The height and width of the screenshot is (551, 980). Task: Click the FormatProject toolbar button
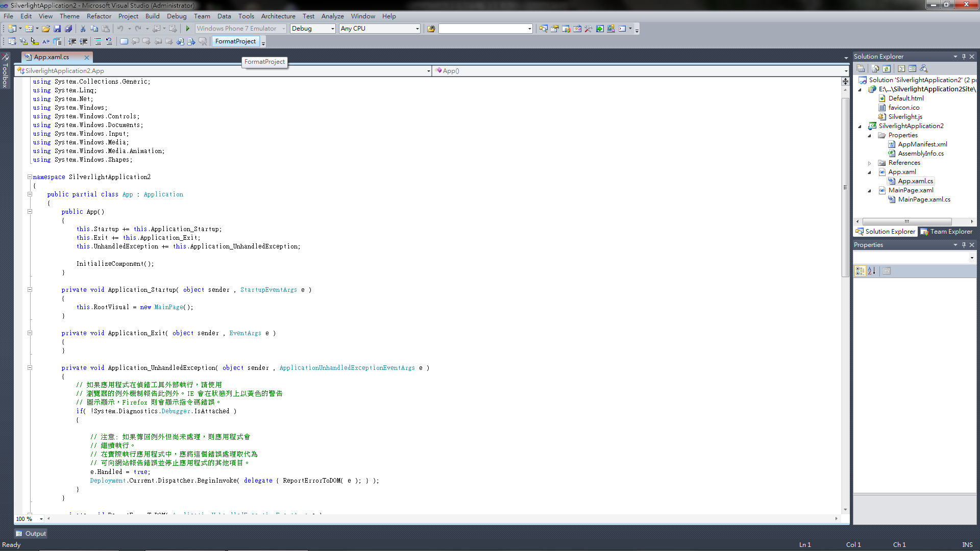click(x=235, y=41)
